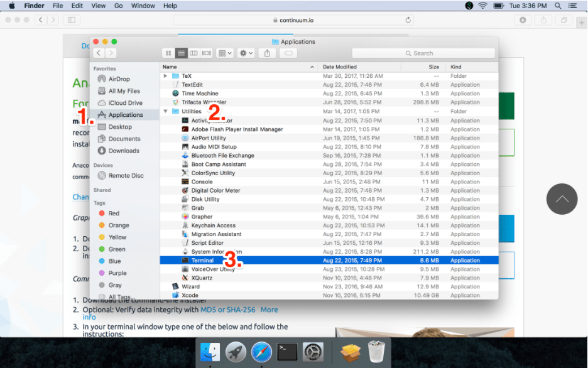
Task: Select XQuartz in the list
Action: coord(329,278)
